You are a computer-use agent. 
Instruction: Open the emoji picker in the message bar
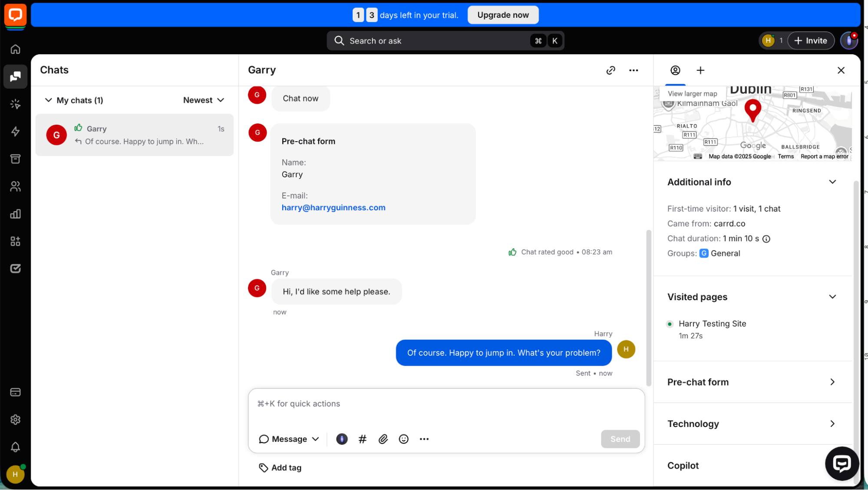coord(403,439)
